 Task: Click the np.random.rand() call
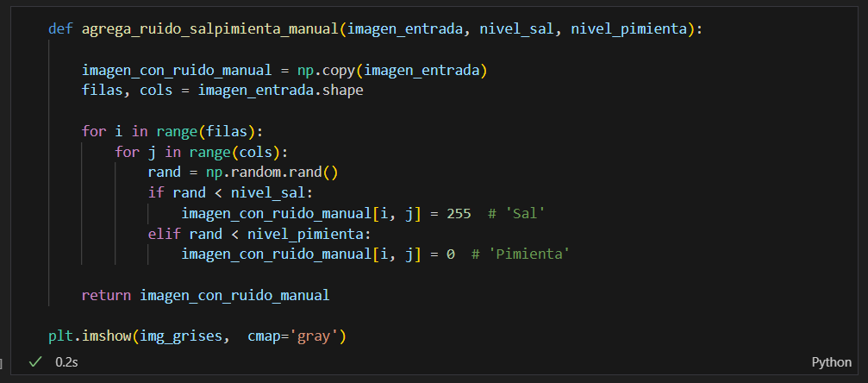pos(272,172)
